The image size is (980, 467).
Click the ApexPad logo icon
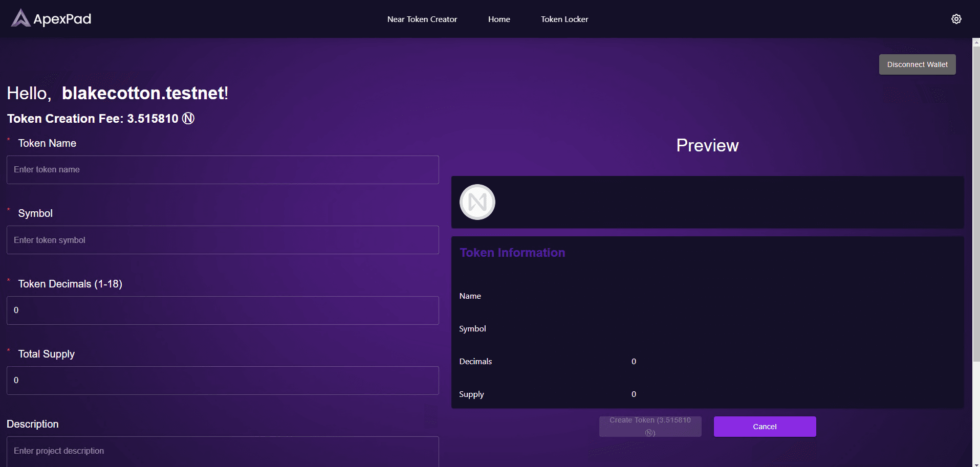pyautogui.click(x=20, y=18)
